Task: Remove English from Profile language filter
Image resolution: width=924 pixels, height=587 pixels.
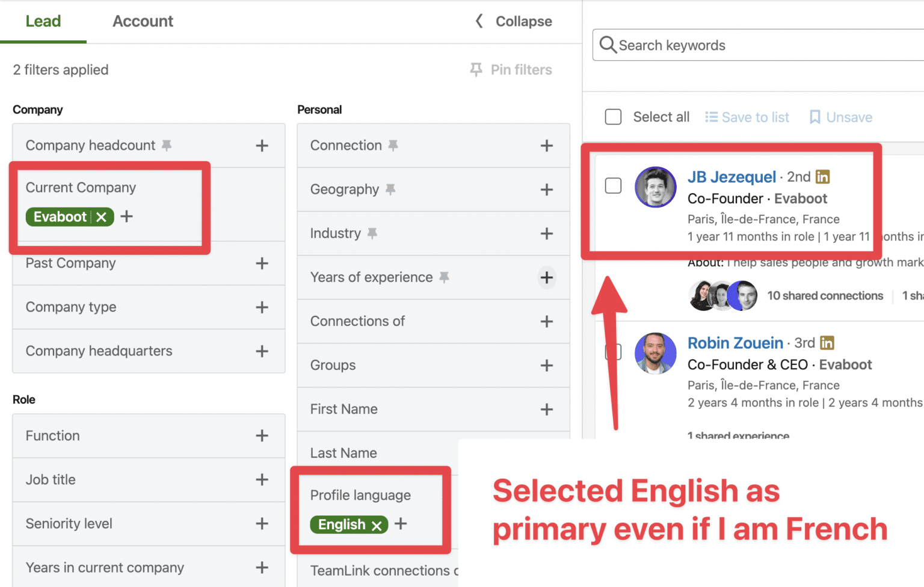Action: pyautogui.click(x=377, y=524)
